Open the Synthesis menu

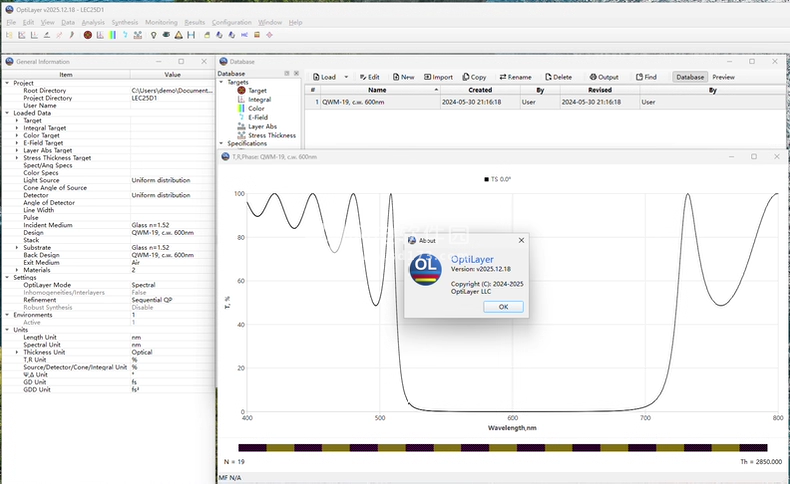[125, 22]
